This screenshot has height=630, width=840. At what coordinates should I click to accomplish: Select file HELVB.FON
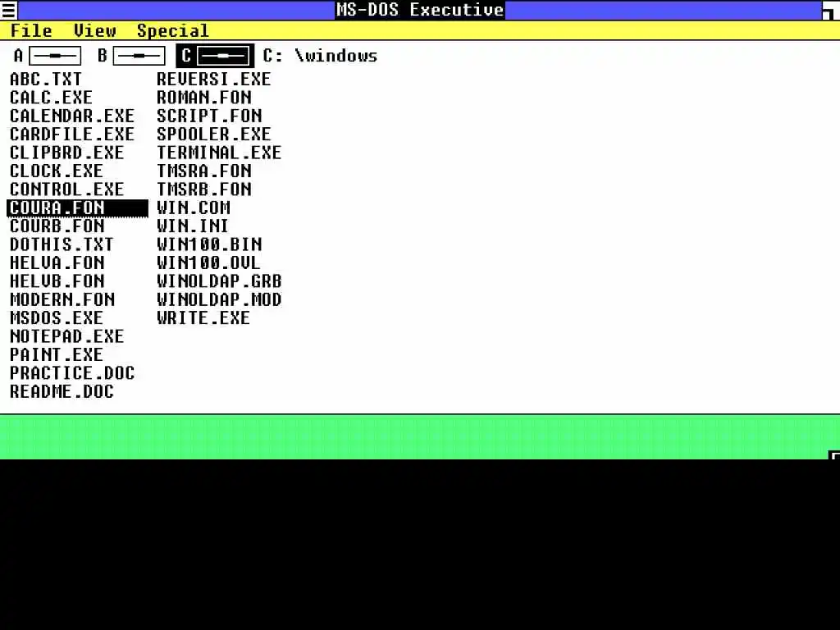(x=57, y=281)
